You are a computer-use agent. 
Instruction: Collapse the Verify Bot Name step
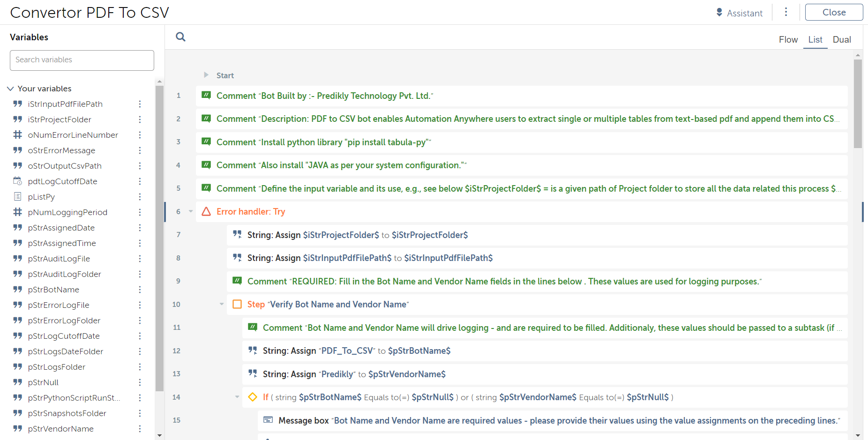click(222, 305)
